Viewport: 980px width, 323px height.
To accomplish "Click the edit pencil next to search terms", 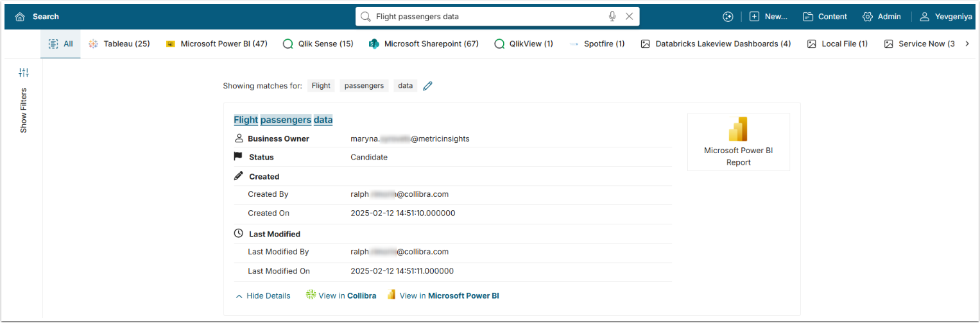I will point(428,86).
